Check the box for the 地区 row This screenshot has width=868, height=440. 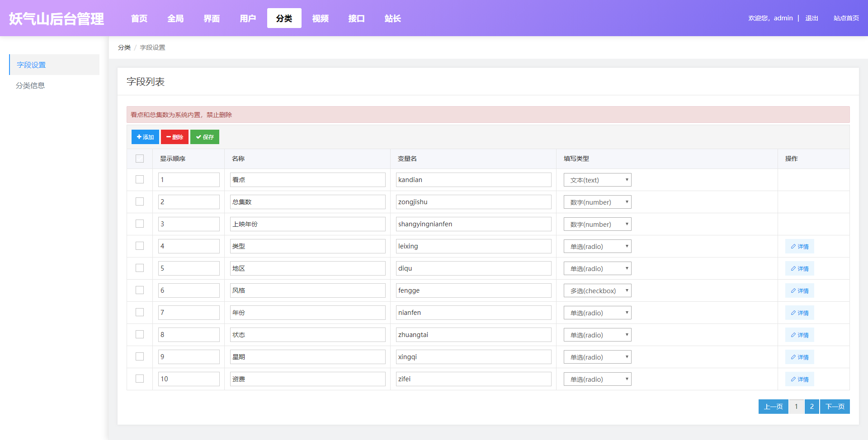pos(140,268)
